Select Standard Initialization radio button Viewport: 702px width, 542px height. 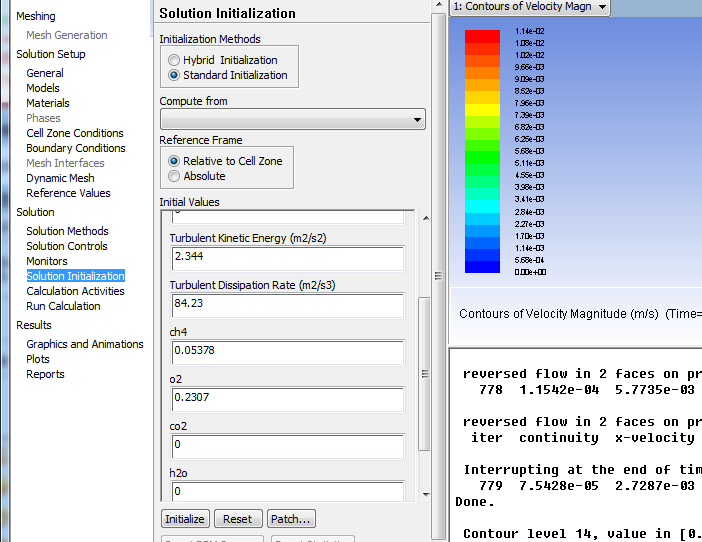(175, 75)
